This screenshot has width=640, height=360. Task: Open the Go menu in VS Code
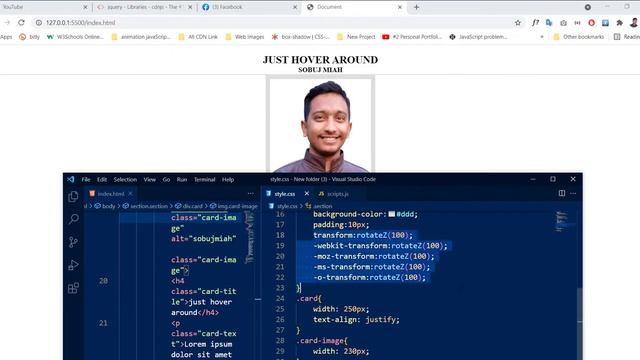pyautogui.click(x=166, y=180)
